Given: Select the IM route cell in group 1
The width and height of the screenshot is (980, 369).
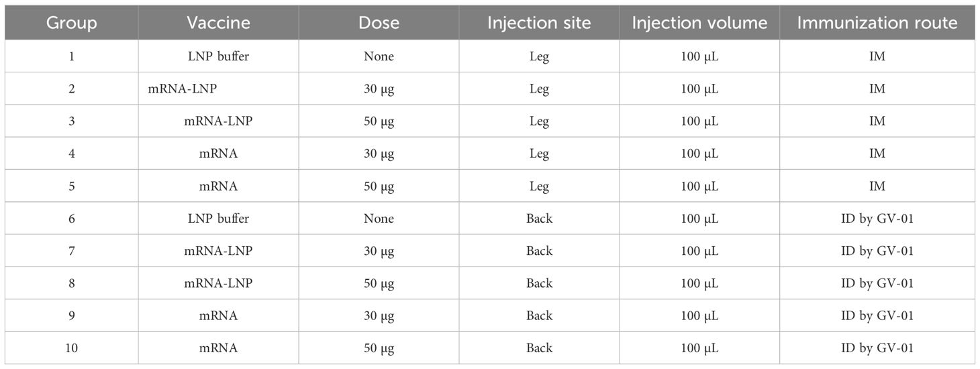Looking at the screenshot, I should pyautogui.click(x=877, y=56).
